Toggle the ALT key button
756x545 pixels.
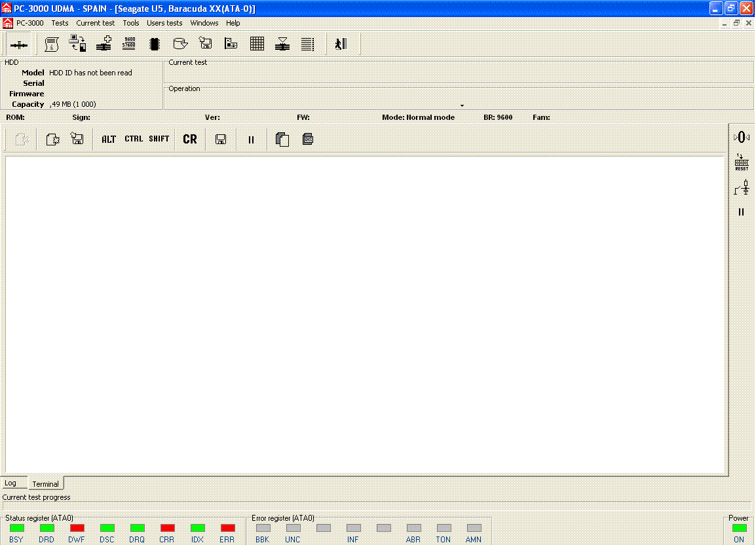(x=109, y=140)
